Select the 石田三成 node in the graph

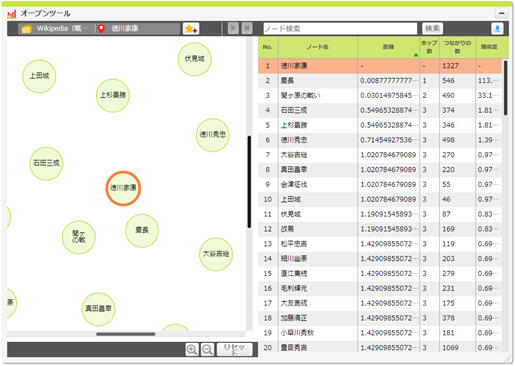click(46, 163)
